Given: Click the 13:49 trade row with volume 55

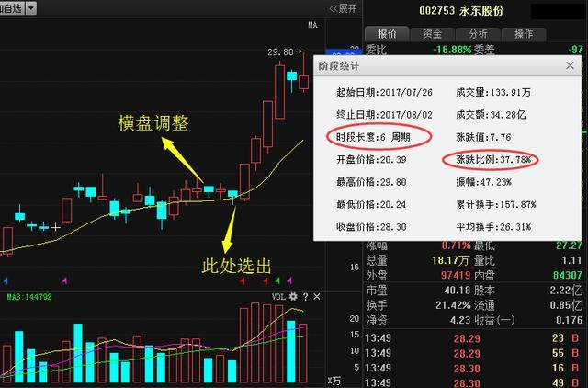Looking at the screenshot, I should (x=473, y=353).
